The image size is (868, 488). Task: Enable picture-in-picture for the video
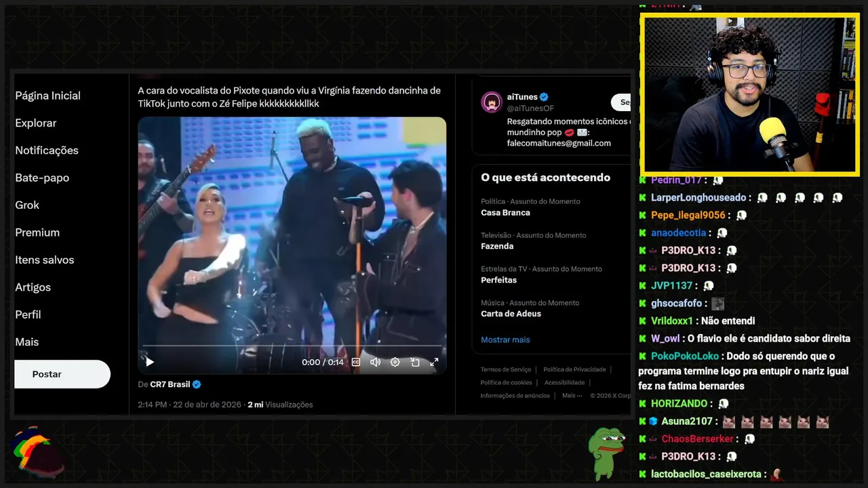(x=415, y=362)
